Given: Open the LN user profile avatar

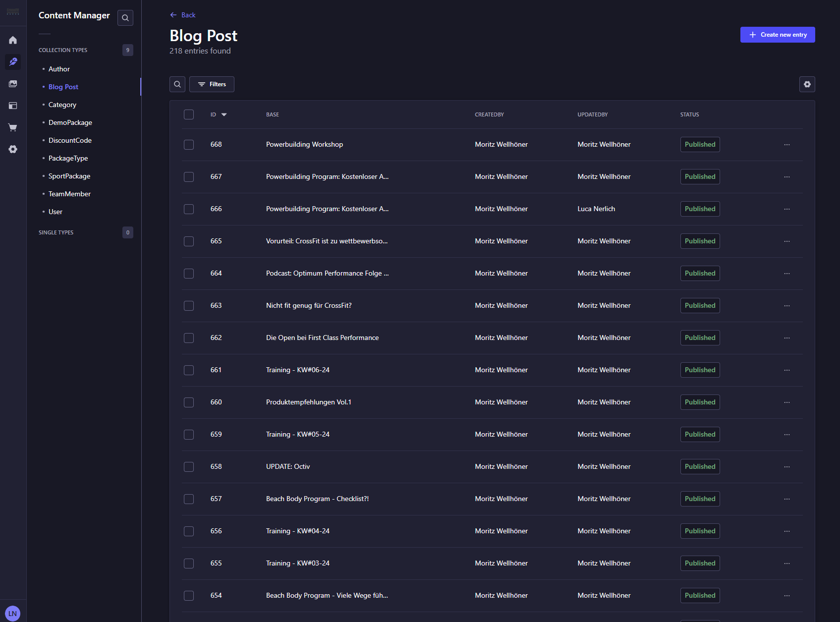Looking at the screenshot, I should (x=12, y=613).
